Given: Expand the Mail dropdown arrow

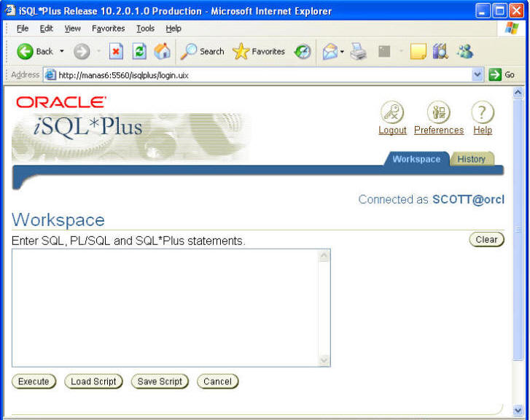Looking at the screenshot, I should (342, 52).
